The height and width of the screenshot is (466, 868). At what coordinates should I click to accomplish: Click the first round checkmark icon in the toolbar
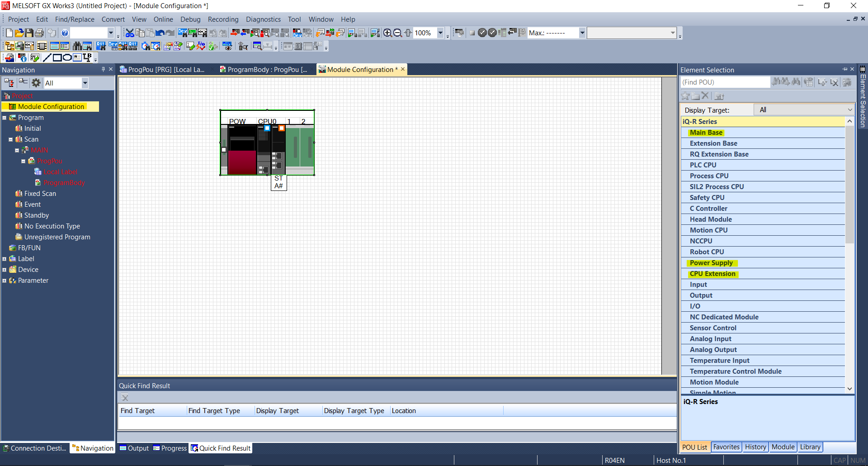click(482, 33)
